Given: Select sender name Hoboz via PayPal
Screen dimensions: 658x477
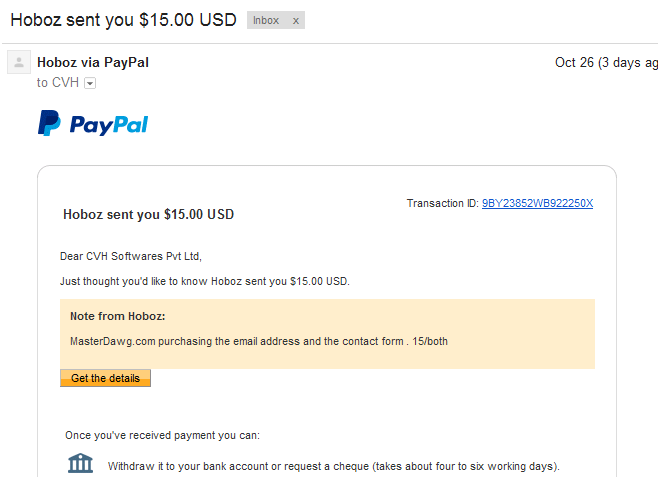Looking at the screenshot, I should 93,62.
